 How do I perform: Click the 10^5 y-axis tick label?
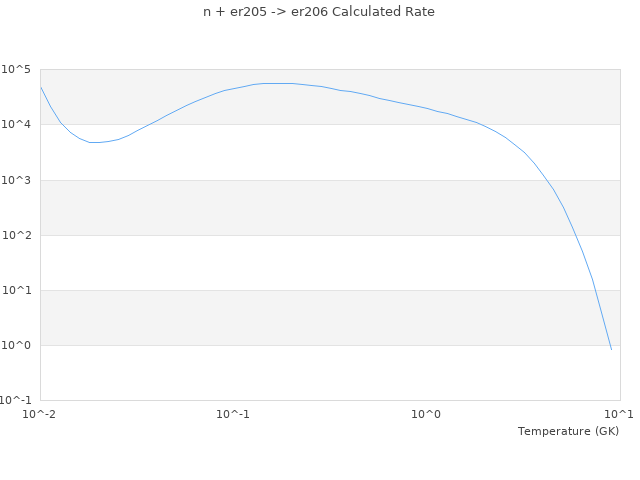point(17,69)
